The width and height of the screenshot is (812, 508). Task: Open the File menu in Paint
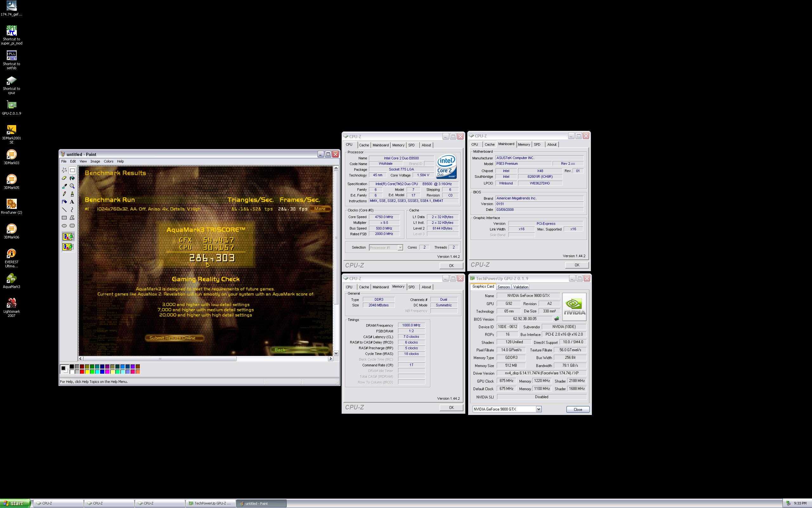(x=64, y=161)
